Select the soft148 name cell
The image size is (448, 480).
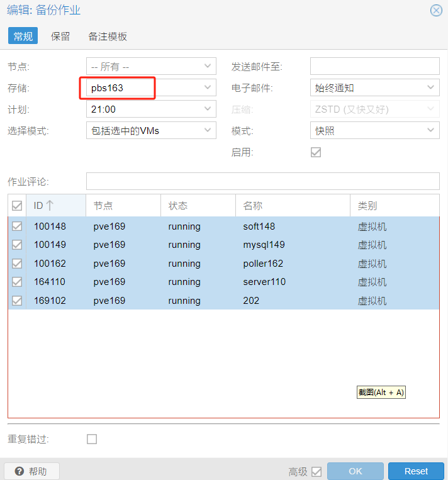[293, 226]
